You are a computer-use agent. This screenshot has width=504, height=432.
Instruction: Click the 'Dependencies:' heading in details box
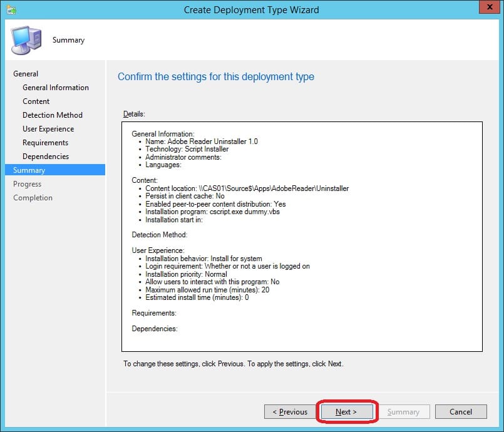tap(155, 329)
